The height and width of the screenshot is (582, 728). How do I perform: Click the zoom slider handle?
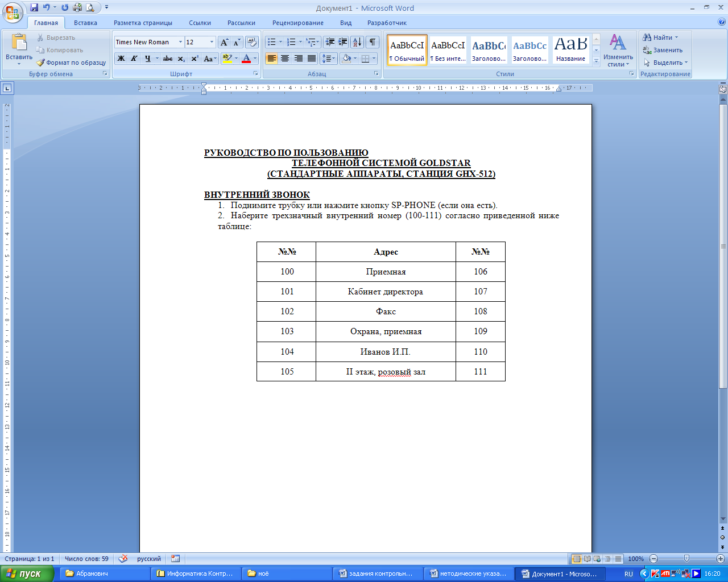coord(686,559)
